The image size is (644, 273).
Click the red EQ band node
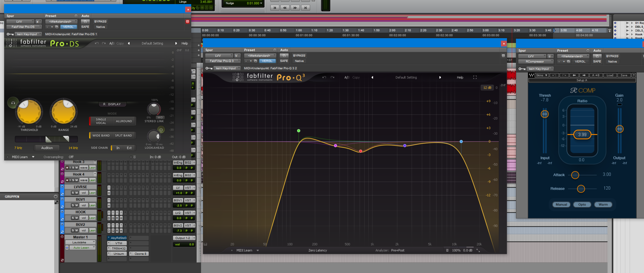click(x=361, y=151)
